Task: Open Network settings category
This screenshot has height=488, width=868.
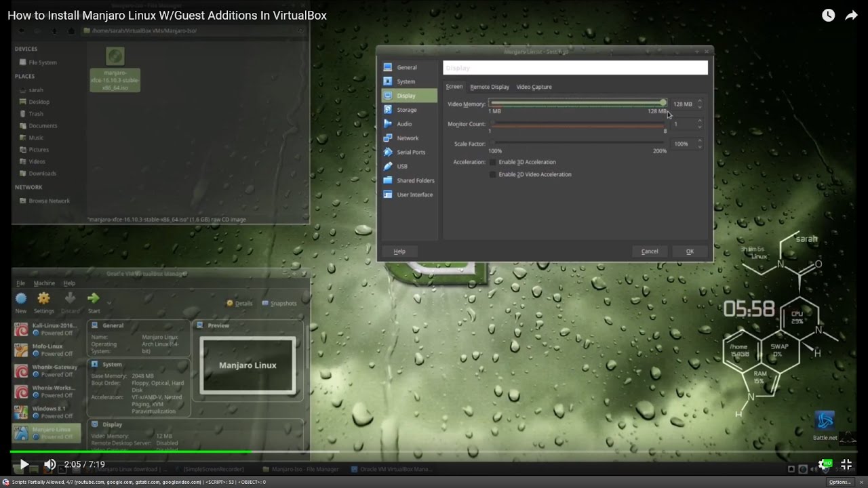Action: (x=409, y=138)
